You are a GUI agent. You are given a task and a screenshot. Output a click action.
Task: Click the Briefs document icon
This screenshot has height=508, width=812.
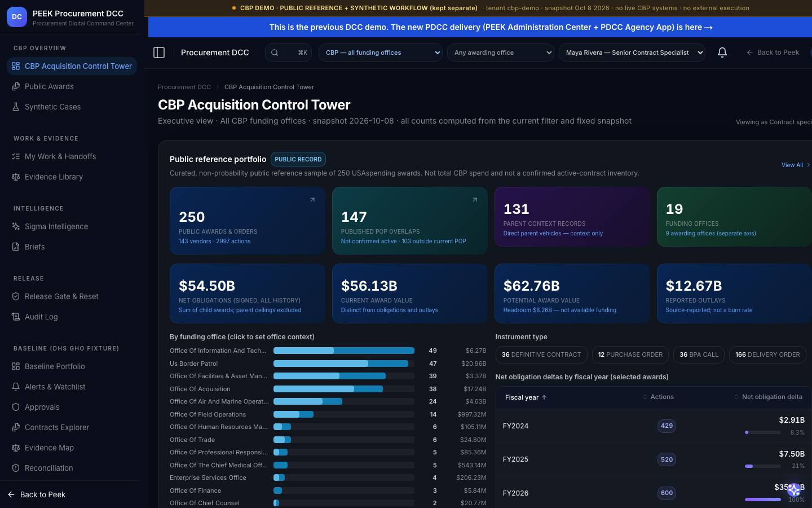(16, 247)
